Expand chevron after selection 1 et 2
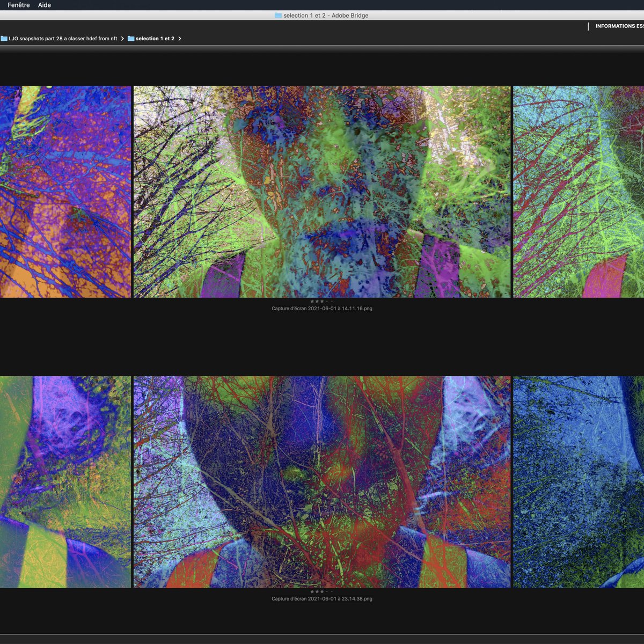 pyautogui.click(x=180, y=39)
